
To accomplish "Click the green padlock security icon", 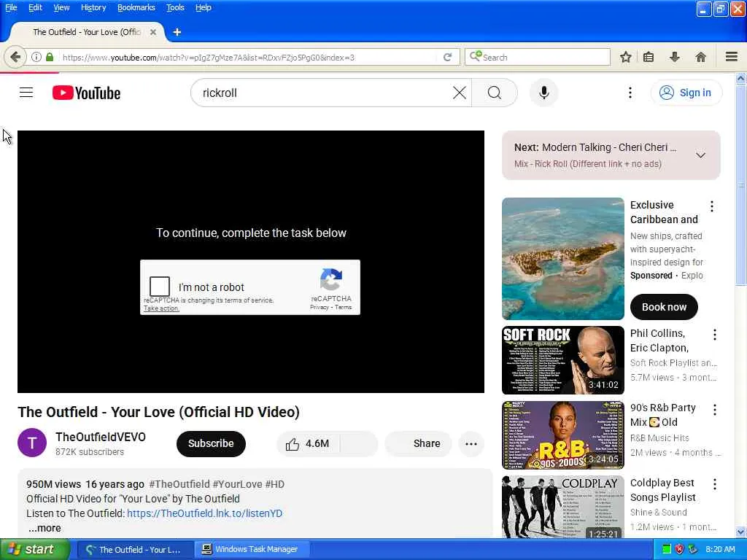I will [50, 57].
